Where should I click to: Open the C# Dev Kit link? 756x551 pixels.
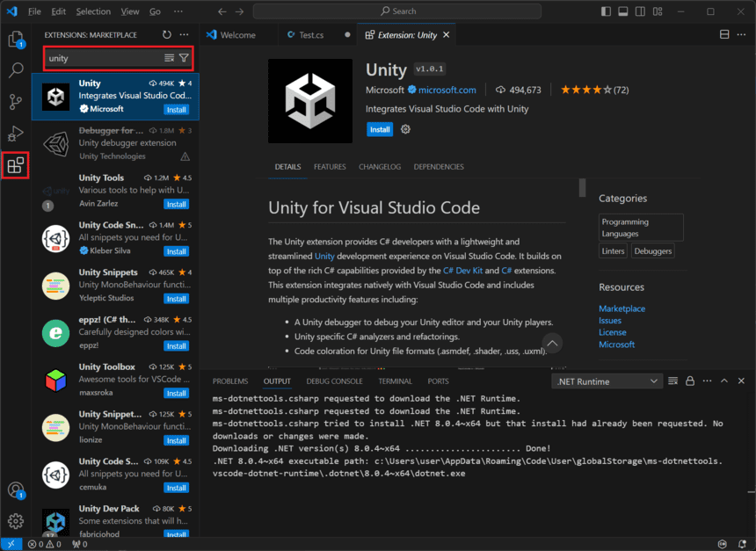coord(463,271)
